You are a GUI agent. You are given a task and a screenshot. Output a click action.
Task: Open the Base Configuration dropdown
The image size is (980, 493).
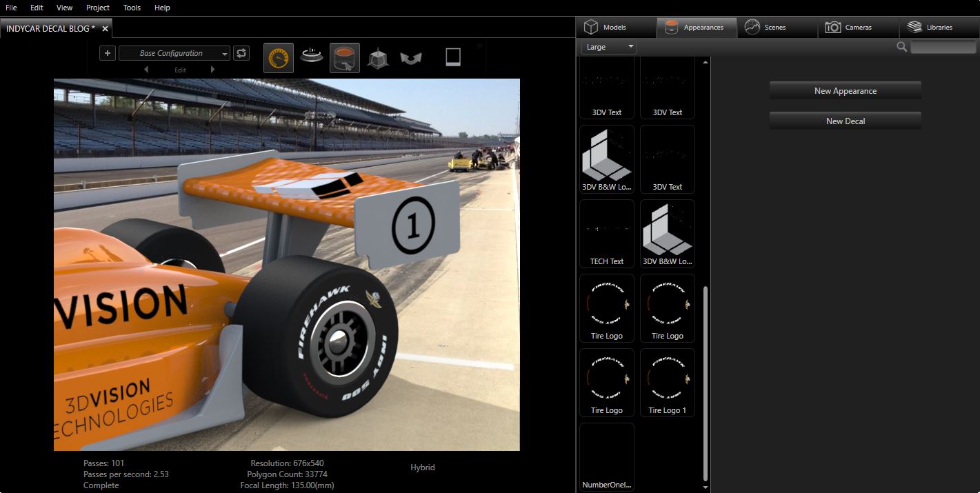(174, 53)
